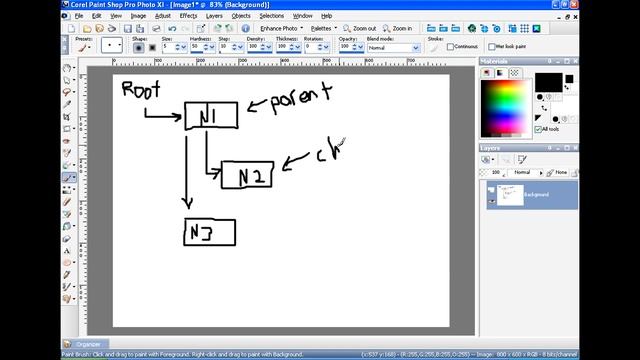Click the Undo arrow icon
Screen dimensions: 640x360
pos(172,28)
